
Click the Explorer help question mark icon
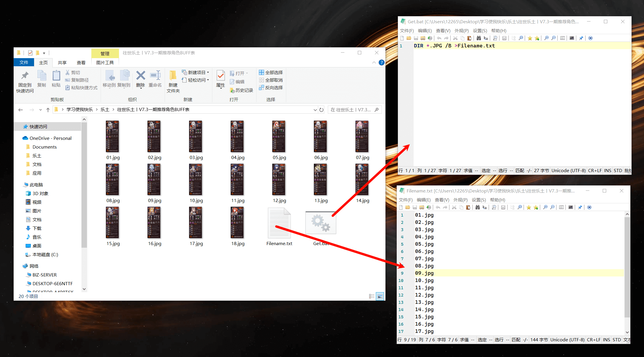382,63
